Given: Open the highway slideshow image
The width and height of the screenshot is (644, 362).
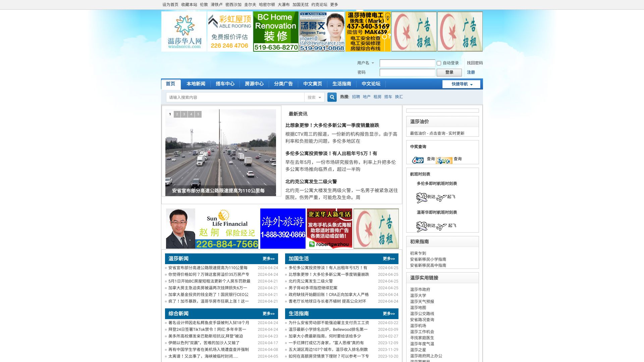Looking at the screenshot, I should [x=220, y=153].
